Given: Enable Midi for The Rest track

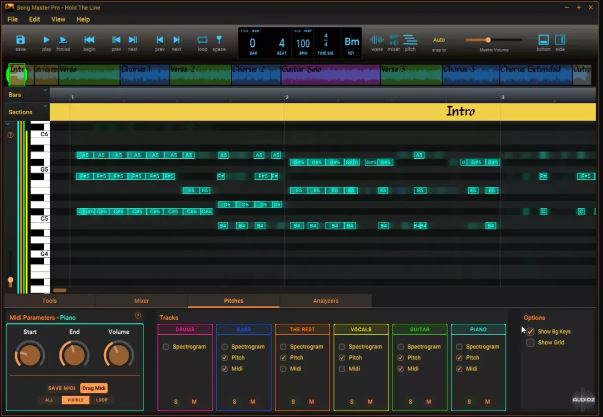Looking at the screenshot, I should pos(283,369).
